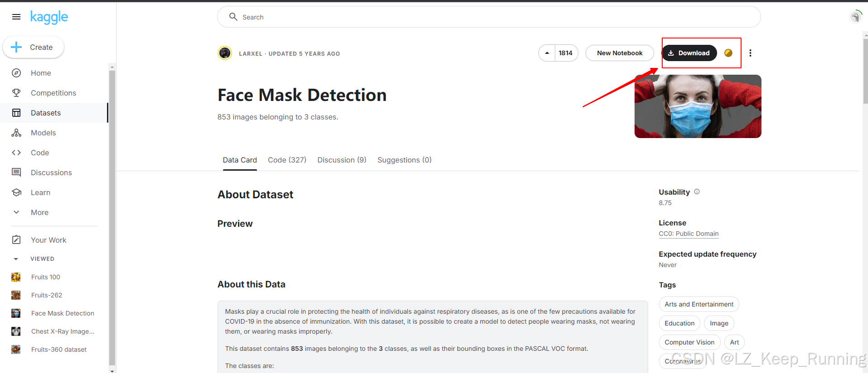Open Discussions icon in sidebar

click(16, 172)
